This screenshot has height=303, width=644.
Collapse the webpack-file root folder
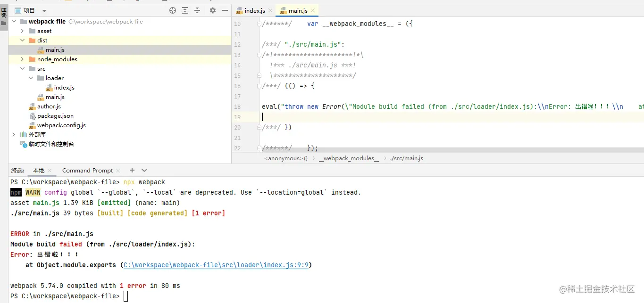(x=14, y=22)
